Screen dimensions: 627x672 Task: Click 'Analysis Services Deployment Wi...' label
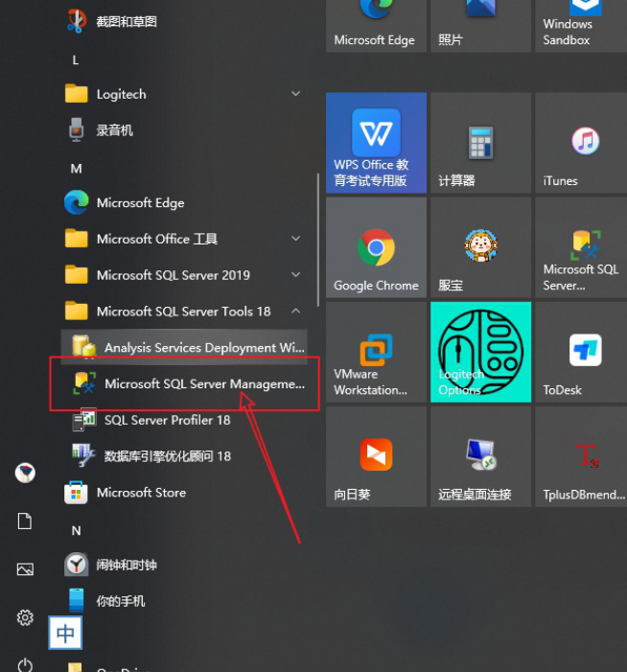(x=205, y=348)
